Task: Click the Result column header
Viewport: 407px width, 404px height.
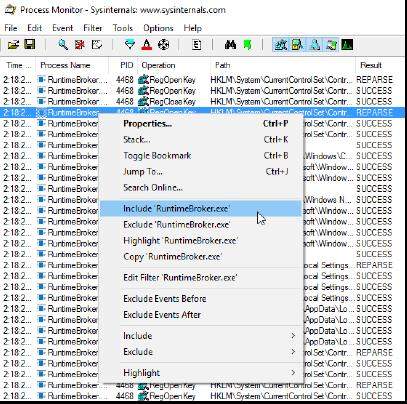Action: 381,65
